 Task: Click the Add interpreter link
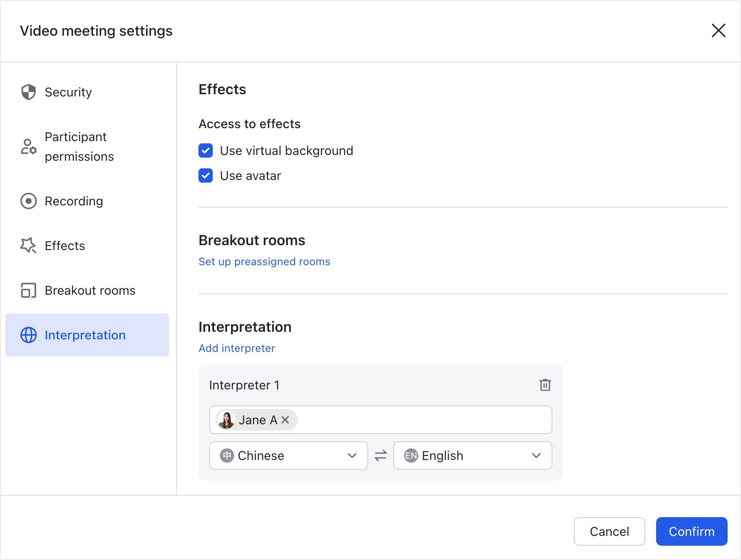point(237,348)
